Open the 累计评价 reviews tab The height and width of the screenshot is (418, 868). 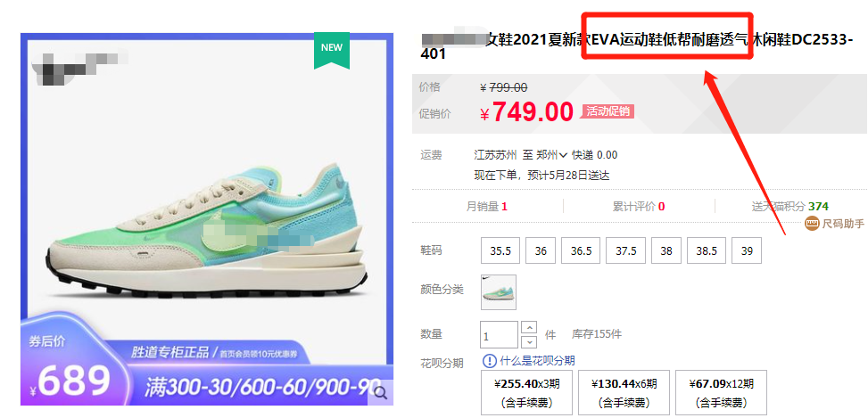(639, 207)
